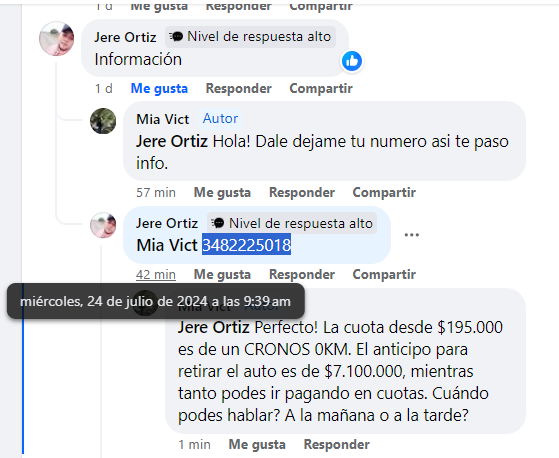This screenshot has width=559, height=458.
Task: Click Responder under the CRONOS 0KM reply
Action: pos(337,444)
